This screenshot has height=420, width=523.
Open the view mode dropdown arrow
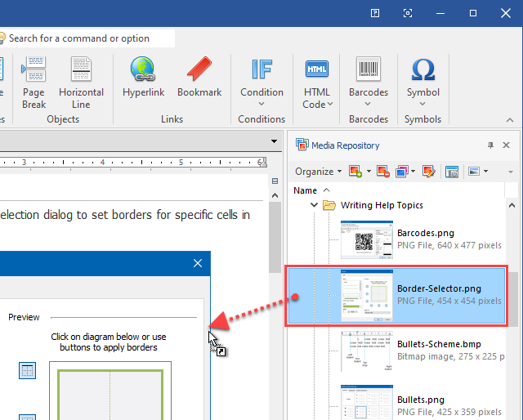click(485, 172)
